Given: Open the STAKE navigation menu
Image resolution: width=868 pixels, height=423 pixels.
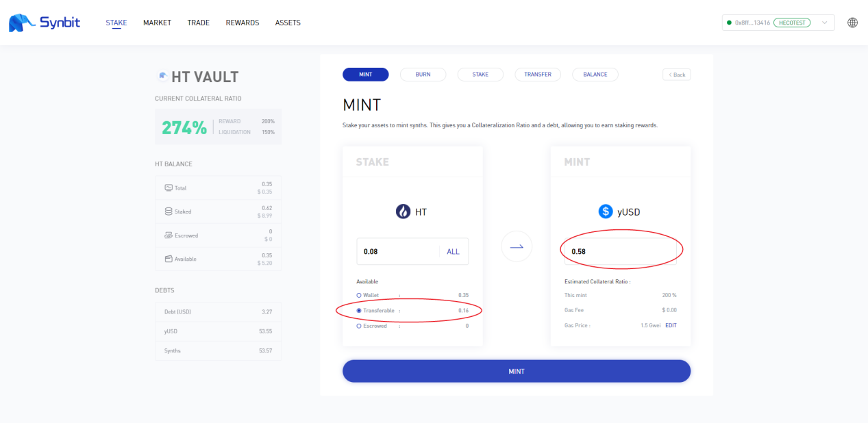Looking at the screenshot, I should [x=116, y=23].
